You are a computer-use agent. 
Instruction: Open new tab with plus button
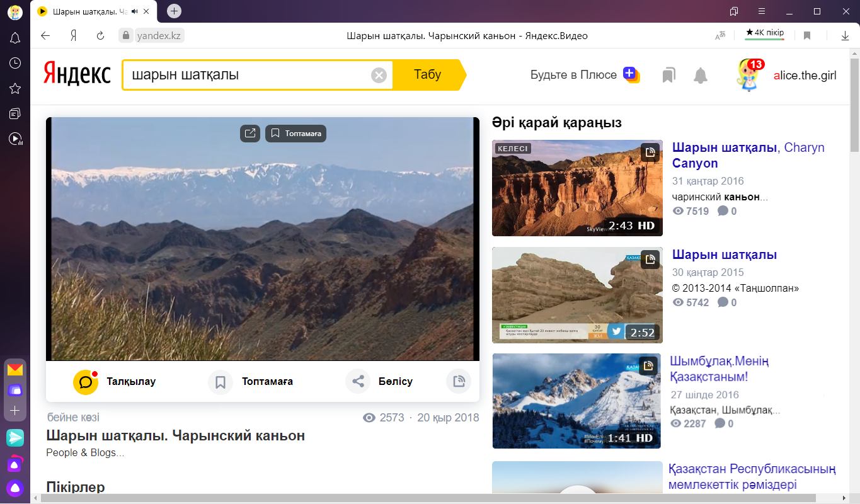point(175,11)
